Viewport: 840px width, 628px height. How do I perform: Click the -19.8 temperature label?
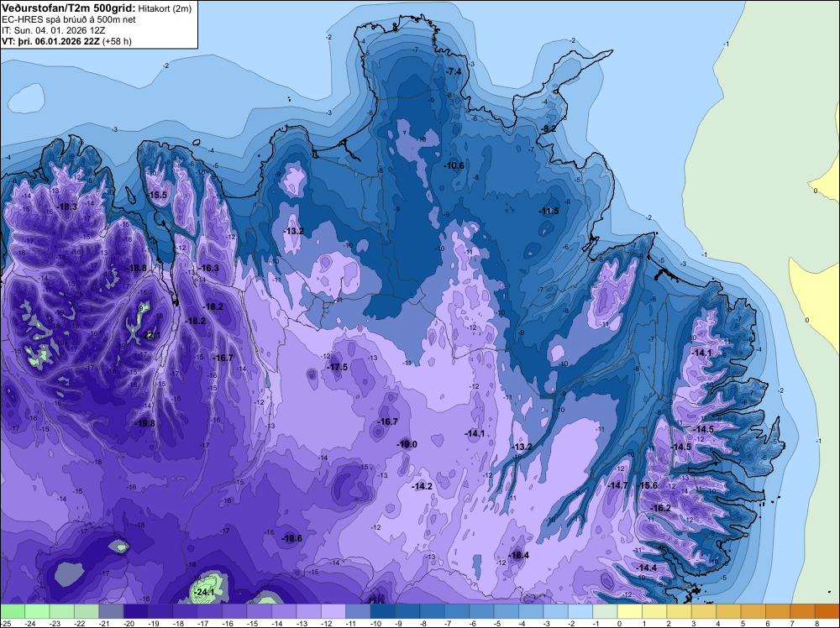click(144, 423)
